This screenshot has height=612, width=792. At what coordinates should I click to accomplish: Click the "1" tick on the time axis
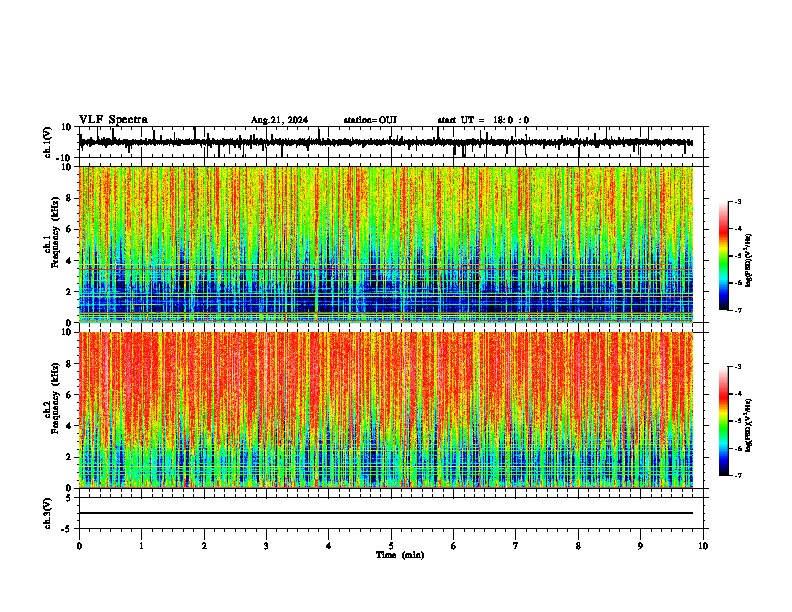click(141, 546)
